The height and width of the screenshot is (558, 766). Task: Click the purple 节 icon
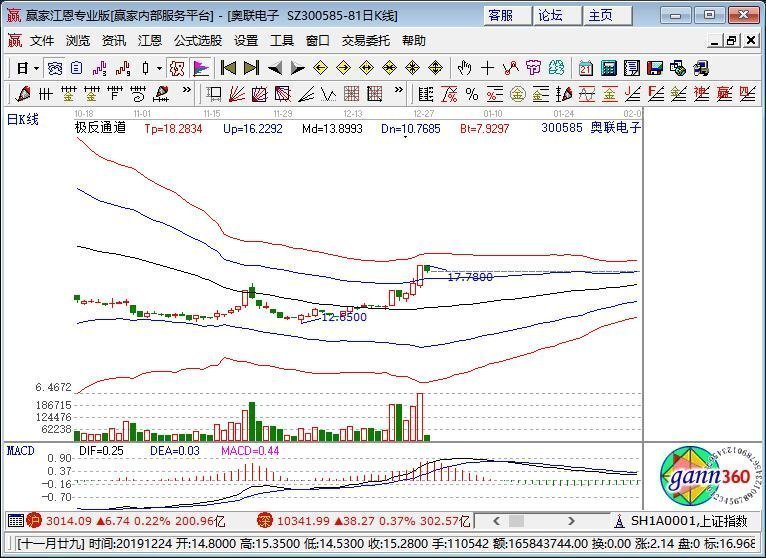tap(533, 68)
